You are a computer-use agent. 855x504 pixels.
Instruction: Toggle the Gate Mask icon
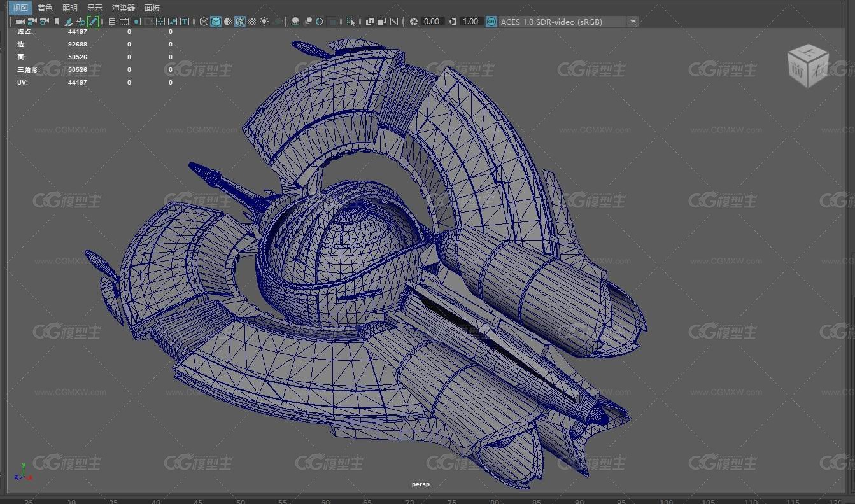(148, 22)
